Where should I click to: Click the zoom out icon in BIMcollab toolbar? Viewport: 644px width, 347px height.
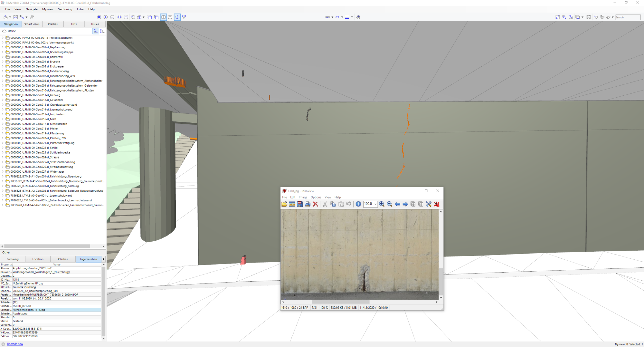point(112,17)
